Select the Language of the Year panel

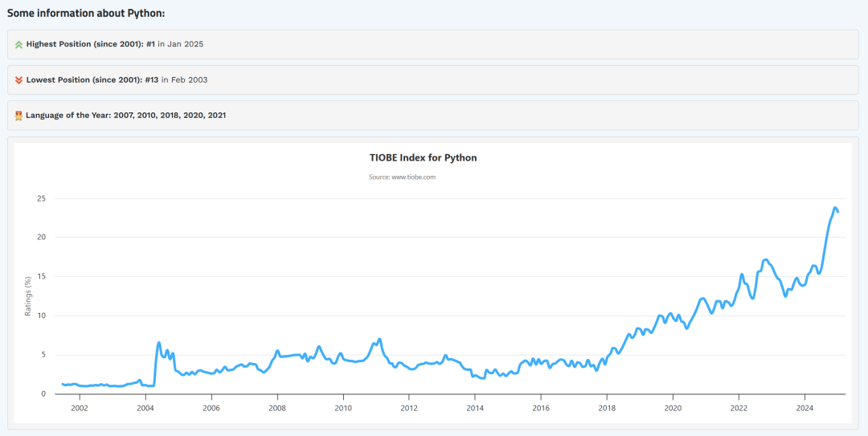433,116
